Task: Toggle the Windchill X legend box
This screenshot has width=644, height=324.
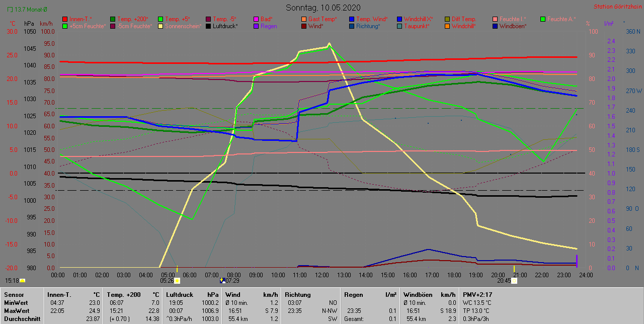Action: 399,19
